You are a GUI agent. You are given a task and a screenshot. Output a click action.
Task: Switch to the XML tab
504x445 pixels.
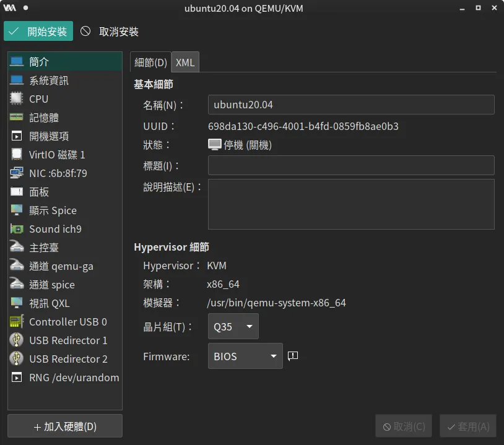(185, 63)
